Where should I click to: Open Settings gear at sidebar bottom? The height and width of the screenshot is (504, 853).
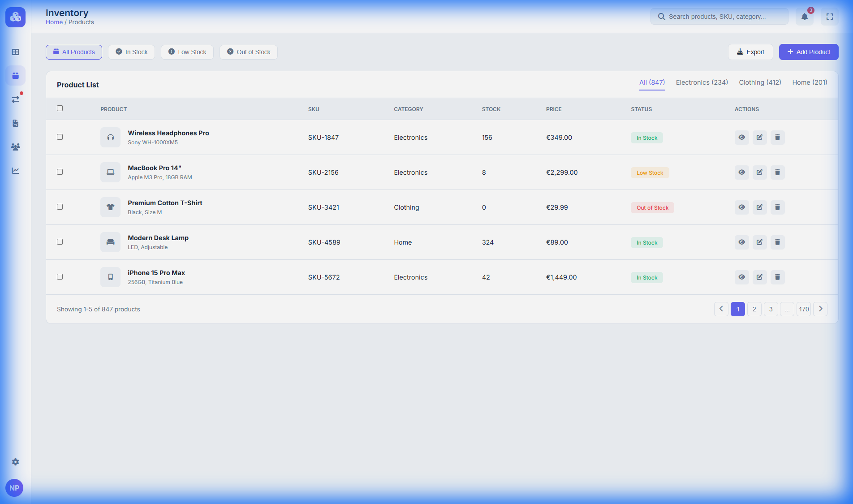click(x=15, y=462)
